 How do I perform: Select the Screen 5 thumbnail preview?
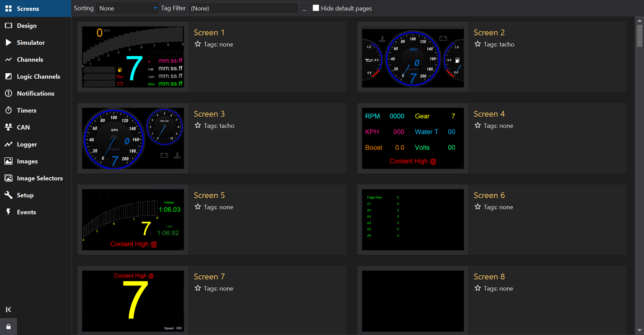pos(133,220)
